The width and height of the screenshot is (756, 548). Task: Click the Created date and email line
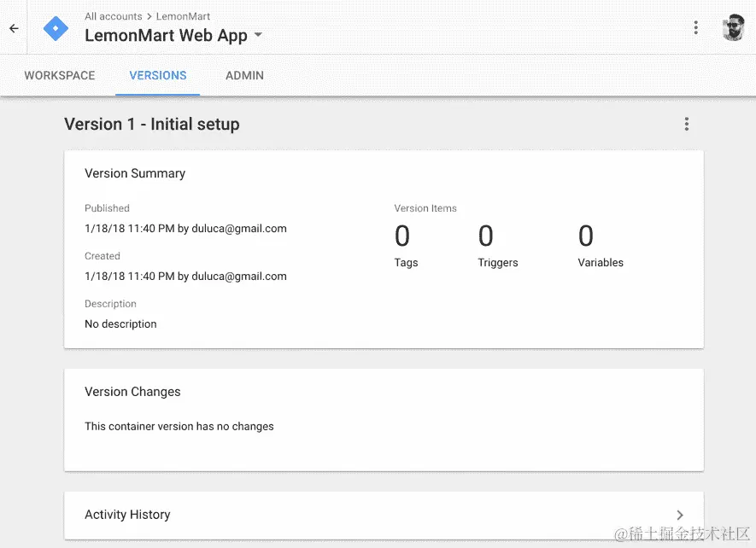point(185,277)
